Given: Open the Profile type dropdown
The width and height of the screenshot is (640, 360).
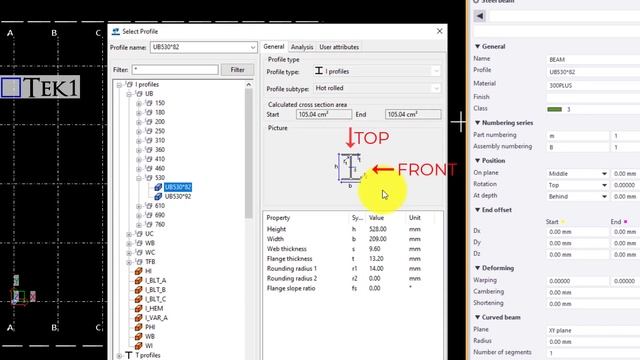Looking at the screenshot, I should pyautogui.click(x=436, y=71).
